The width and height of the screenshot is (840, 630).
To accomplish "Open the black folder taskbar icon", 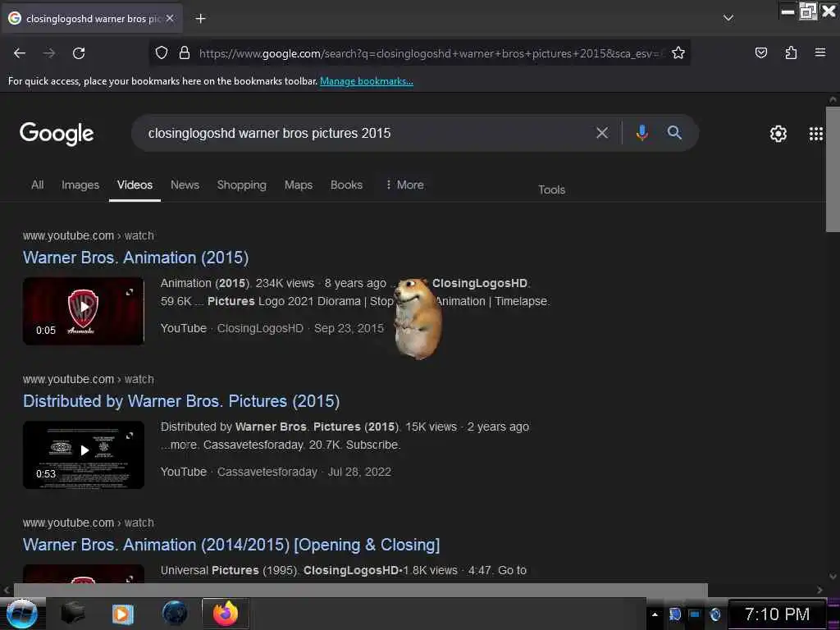I will point(73,614).
